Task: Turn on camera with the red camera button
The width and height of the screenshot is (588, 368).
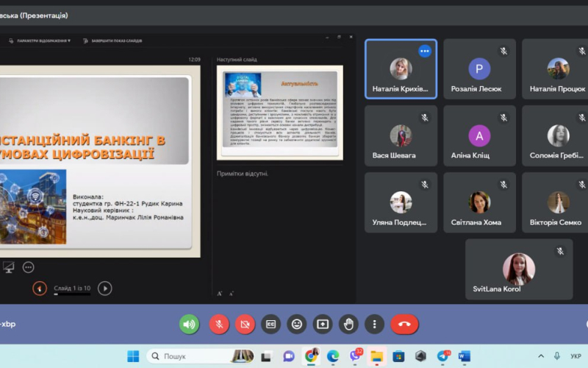Action: (x=245, y=324)
